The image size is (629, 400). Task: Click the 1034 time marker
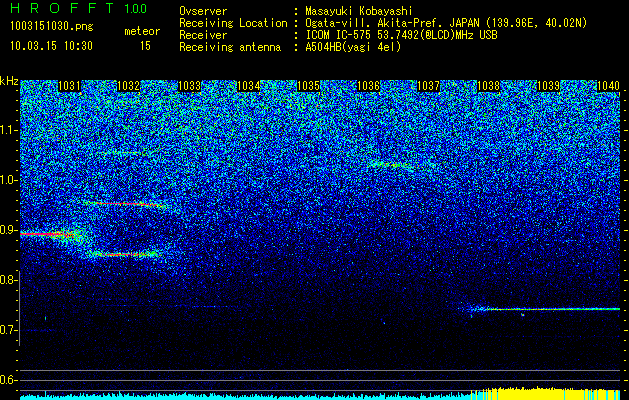click(x=249, y=86)
